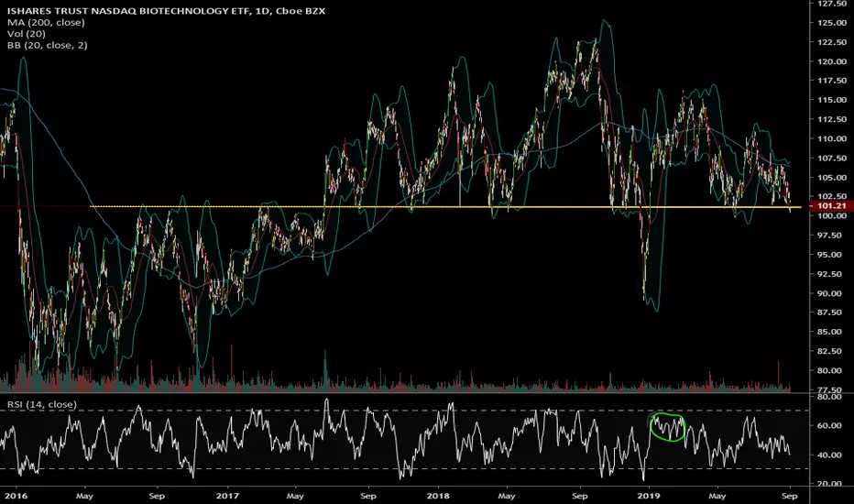Click the Sep label preceding 2019

click(579, 496)
